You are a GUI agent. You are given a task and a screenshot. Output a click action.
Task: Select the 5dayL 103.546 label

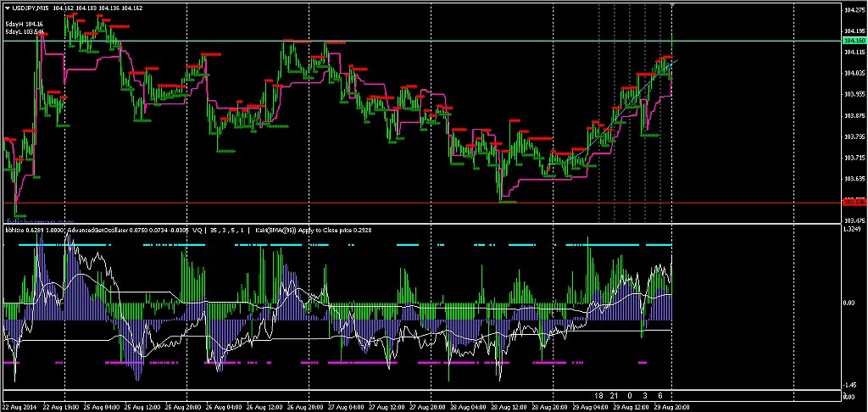click(24, 32)
